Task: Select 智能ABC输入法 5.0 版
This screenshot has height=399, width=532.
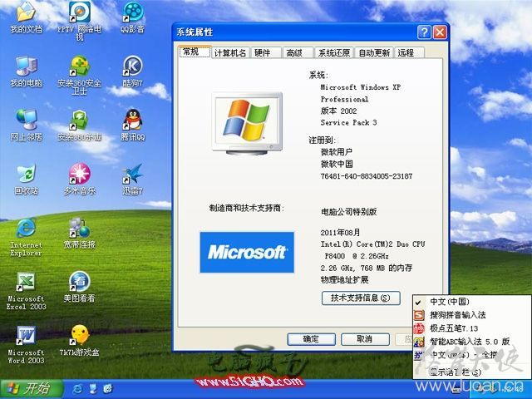Action: (471, 342)
